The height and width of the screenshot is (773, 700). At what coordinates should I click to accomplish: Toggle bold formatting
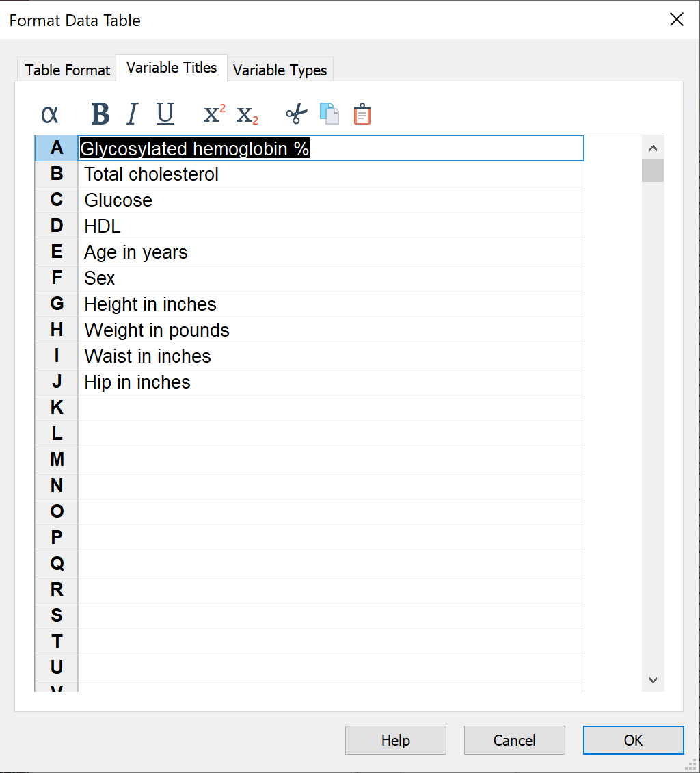100,114
